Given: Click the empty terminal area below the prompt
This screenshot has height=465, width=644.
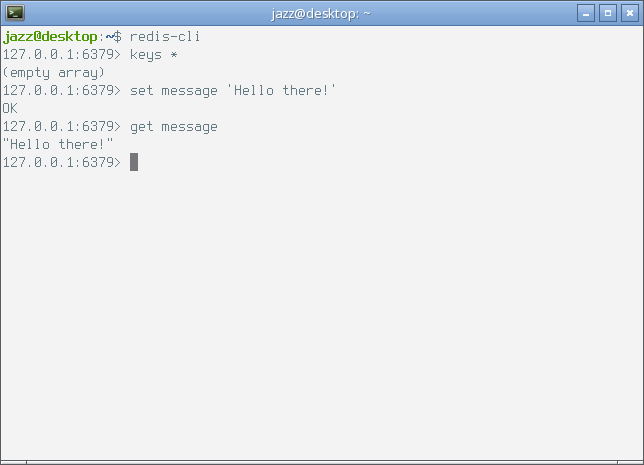Looking at the screenshot, I should pos(322,312).
